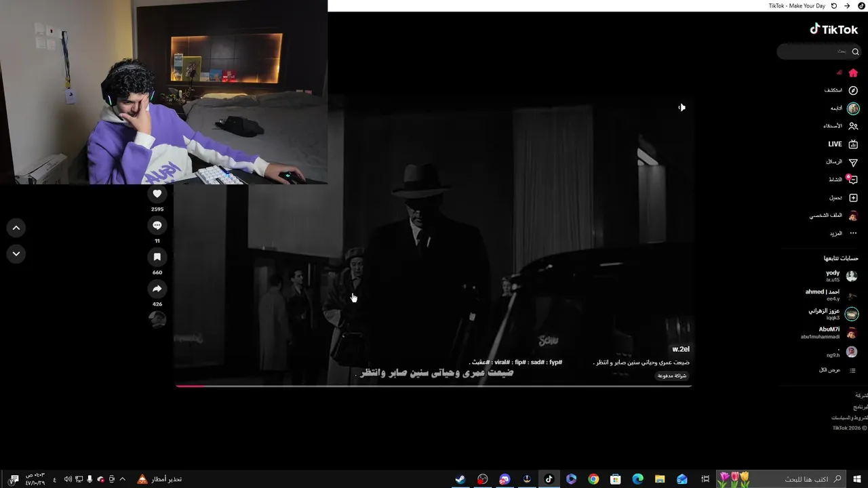This screenshot has height=488, width=868.
Task: Open Microsoft Store from the taskbar
Action: (x=616, y=479)
